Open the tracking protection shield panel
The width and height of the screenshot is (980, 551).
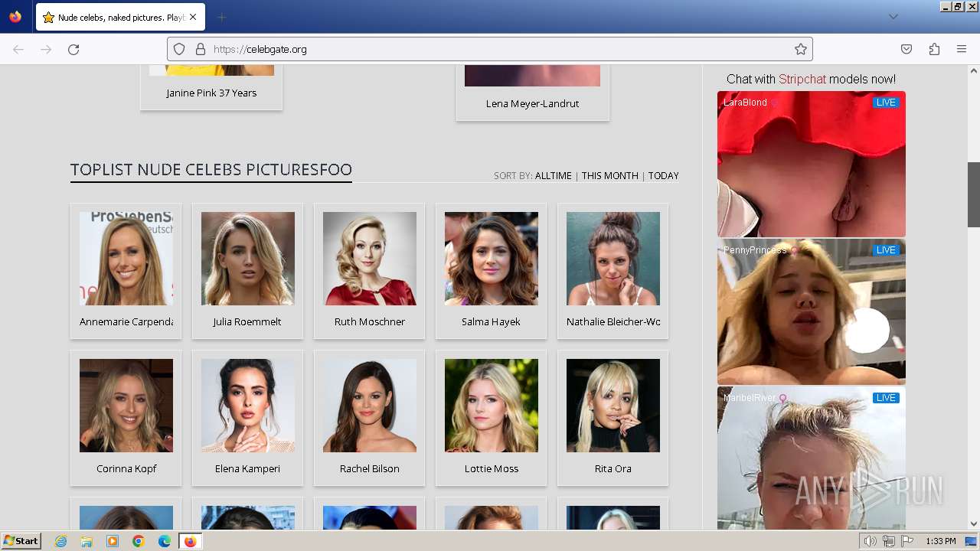point(179,49)
